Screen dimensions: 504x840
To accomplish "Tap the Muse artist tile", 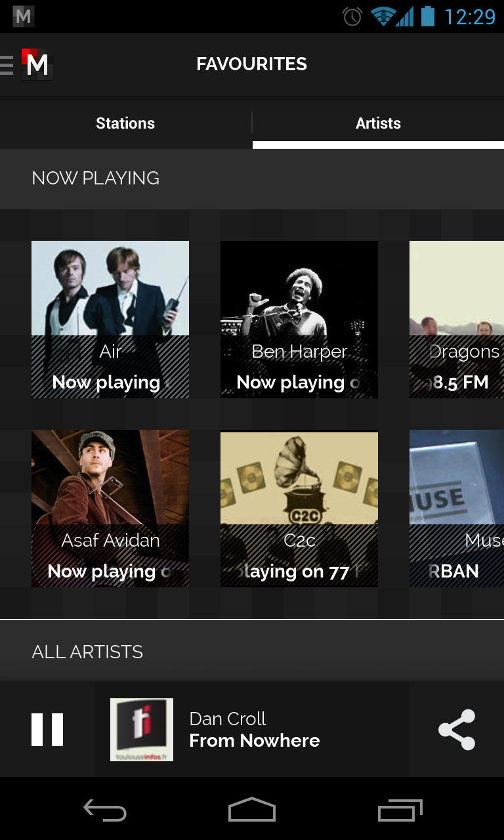I will tap(457, 509).
